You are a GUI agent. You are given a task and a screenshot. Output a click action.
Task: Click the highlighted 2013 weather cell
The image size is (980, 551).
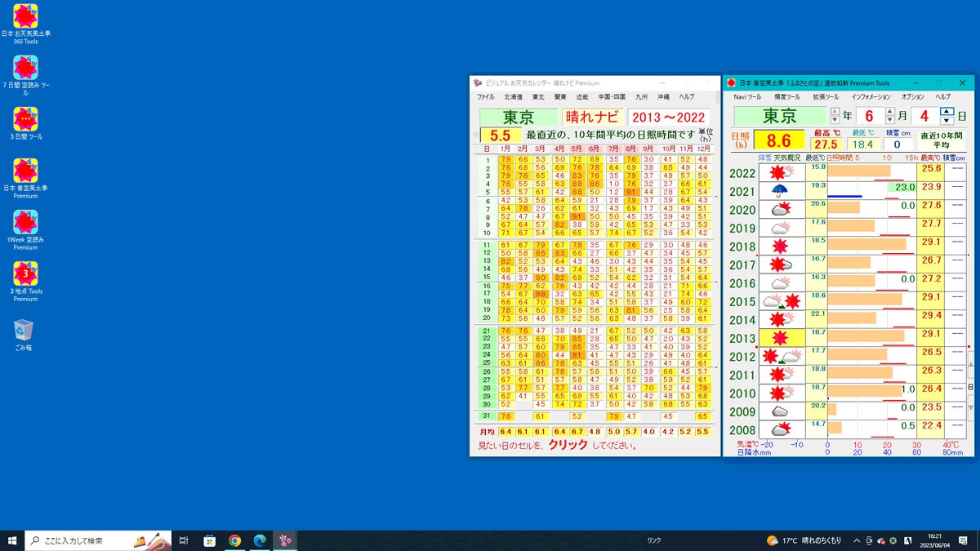tap(782, 338)
